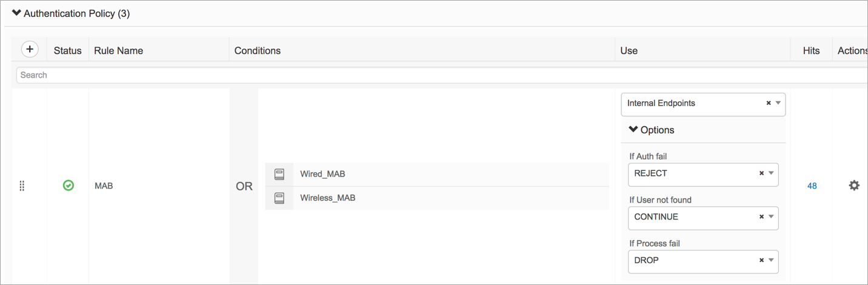Click the Wired_MAB condition library icon
868x285 pixels.
(279, 174)
